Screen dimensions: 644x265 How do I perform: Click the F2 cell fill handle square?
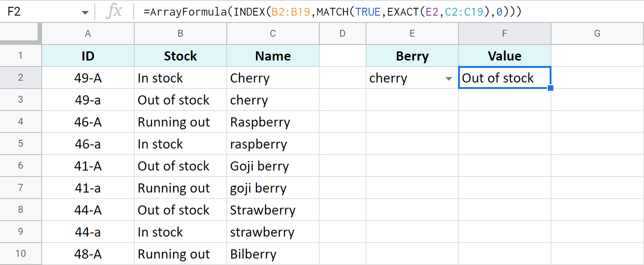550,88
